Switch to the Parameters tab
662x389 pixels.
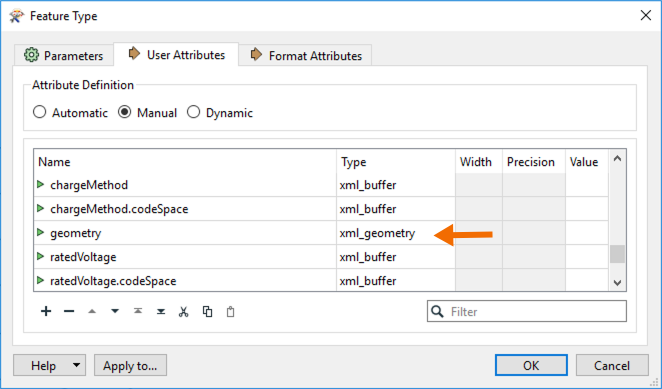pyautogui.click(x=64, y=55)
